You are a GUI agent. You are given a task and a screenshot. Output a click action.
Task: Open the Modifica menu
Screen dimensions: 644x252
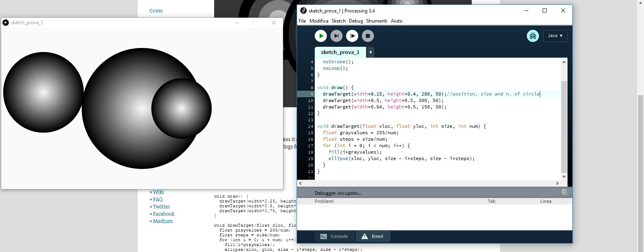(319, 21)
